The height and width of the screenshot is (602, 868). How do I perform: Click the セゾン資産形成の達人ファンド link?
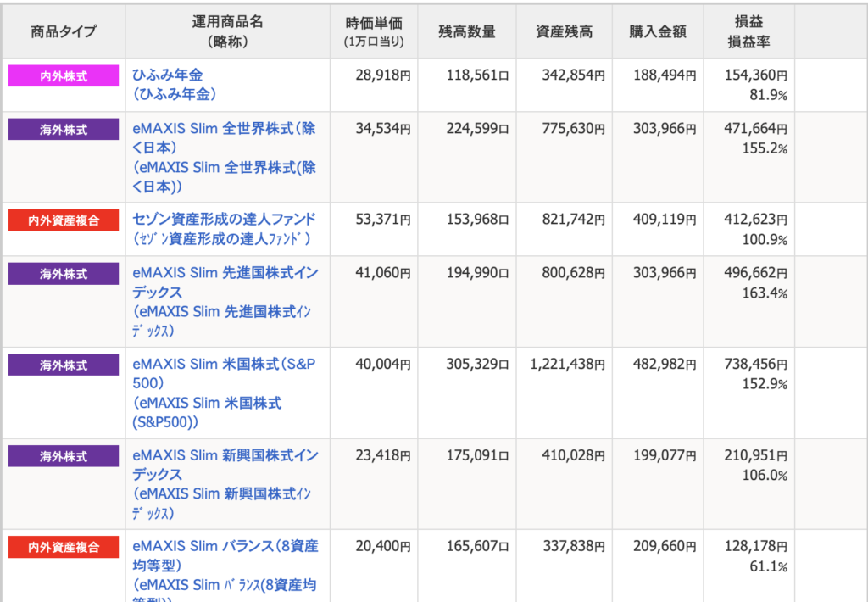[225, 220]
